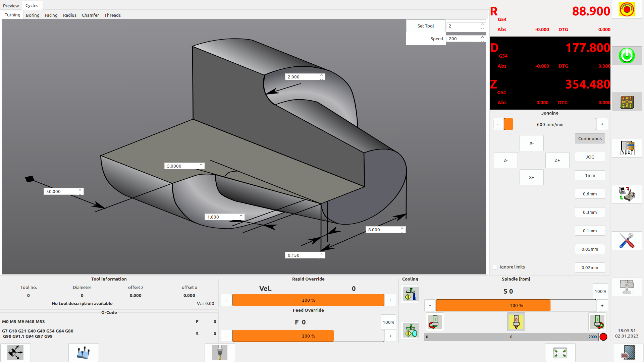Jog the X+ axis button
Viewport: 644px width, 362px height.
pyautogui.click(x=531, y=177)
